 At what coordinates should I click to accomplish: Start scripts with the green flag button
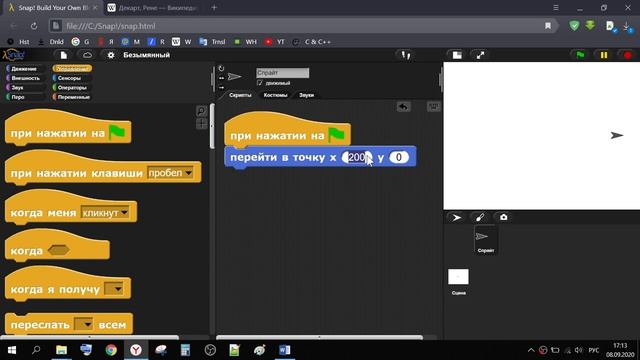pos(580,55)
